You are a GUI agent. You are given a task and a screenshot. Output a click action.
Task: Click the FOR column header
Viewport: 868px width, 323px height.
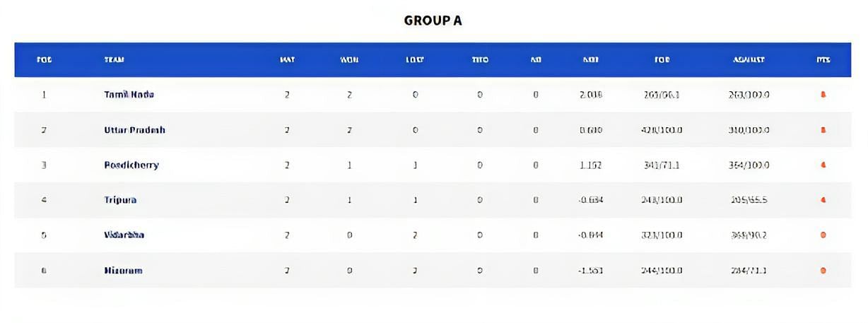(662, 60)
